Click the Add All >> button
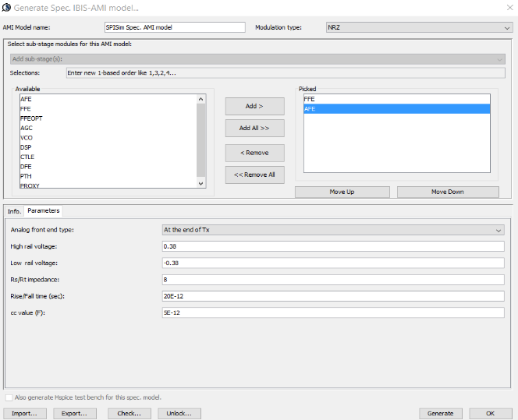518x420 pixels. pyautogui.click(x=254, y=128)
